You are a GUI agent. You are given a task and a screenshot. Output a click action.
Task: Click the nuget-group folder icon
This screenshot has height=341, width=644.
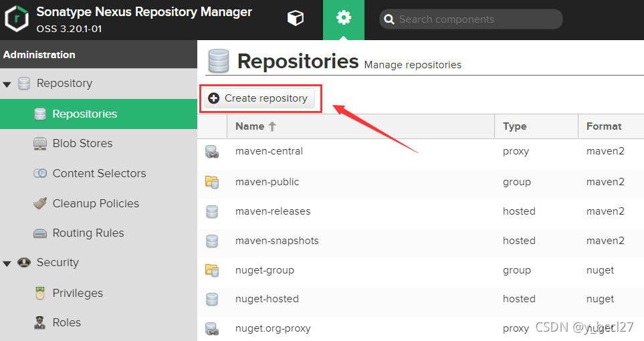tap(212, 270)
